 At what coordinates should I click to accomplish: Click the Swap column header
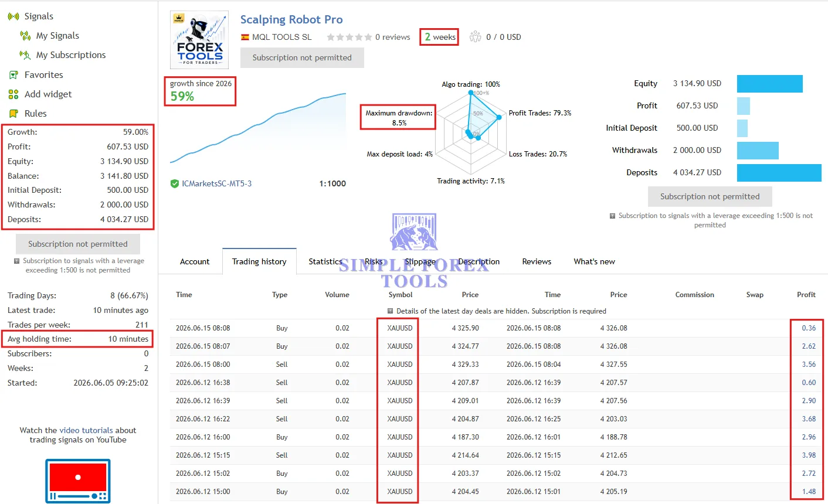755,295
